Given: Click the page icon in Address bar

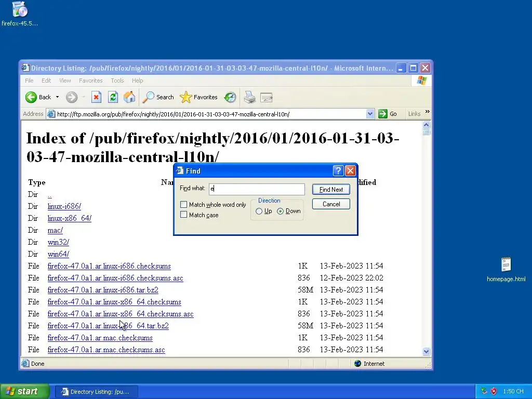Looking at the screenshot, I should point(51,114).
